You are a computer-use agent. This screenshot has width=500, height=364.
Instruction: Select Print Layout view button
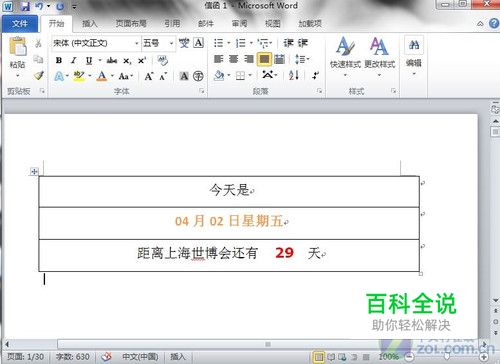(x=319, y=357)
